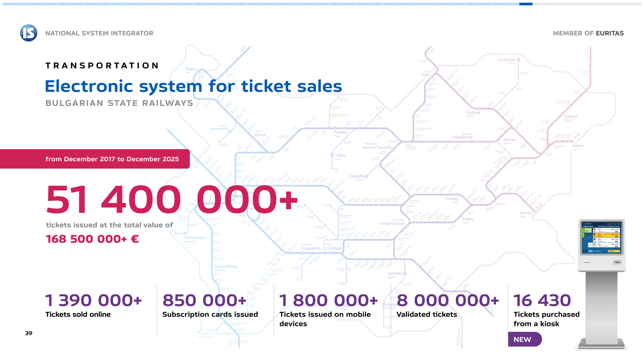Click the slide page number 39
644x362 pixels.
point(29,333)
